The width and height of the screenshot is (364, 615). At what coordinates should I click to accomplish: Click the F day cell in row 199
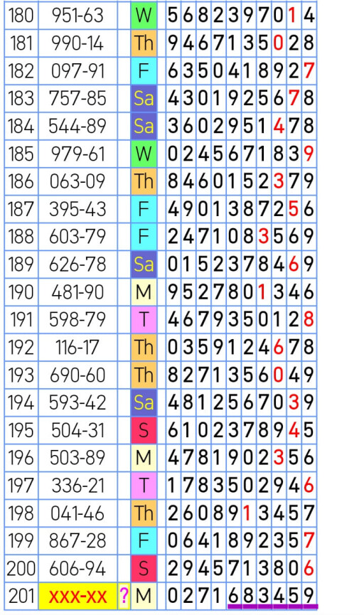point(144,541)
